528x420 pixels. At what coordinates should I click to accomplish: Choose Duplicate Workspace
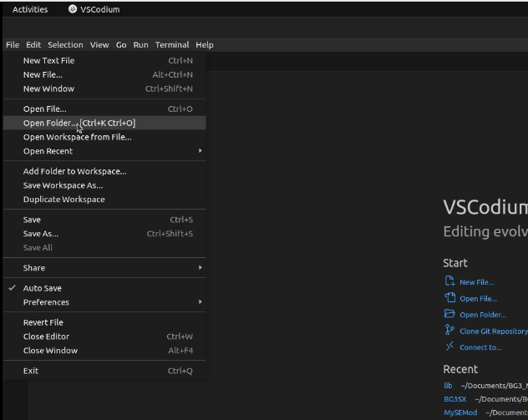104,200
